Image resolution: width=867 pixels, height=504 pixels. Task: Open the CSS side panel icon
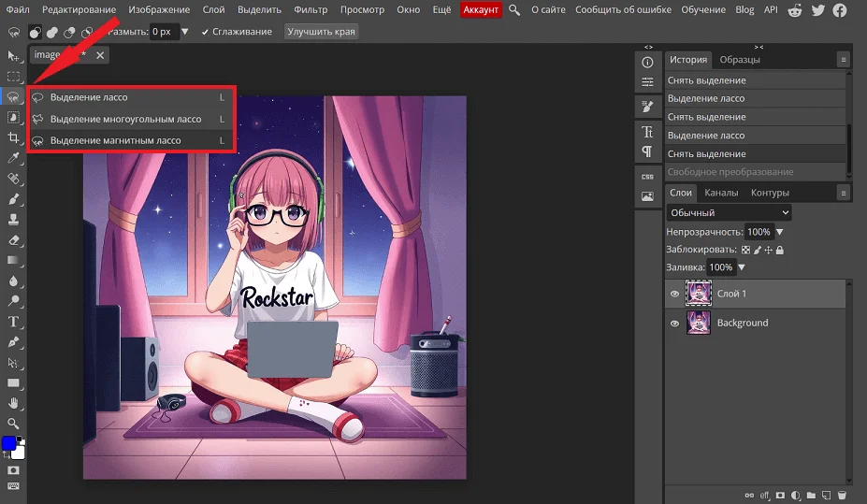tap(647, 176)
